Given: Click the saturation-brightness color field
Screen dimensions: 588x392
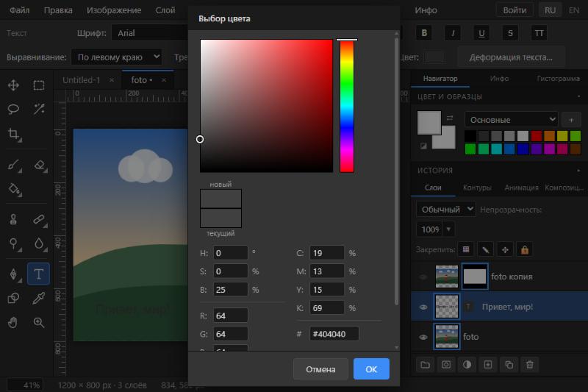Looking at the screenshot, I should pyautogui.click(x=266, y=106).
